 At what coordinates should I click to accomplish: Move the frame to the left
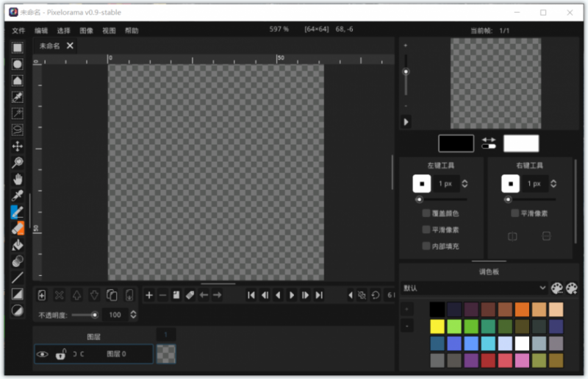[x=204, y=295]
